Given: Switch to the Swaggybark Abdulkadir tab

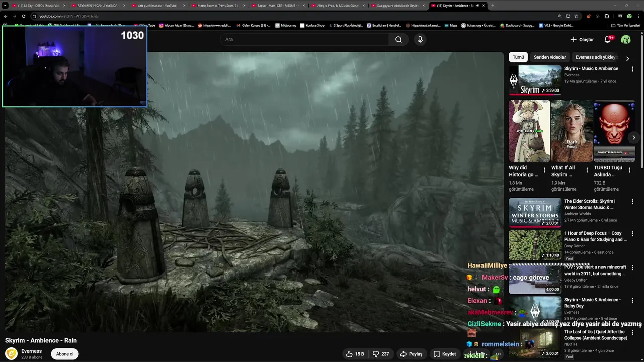Looking at the screenshot, I should (x=397, y=6).
